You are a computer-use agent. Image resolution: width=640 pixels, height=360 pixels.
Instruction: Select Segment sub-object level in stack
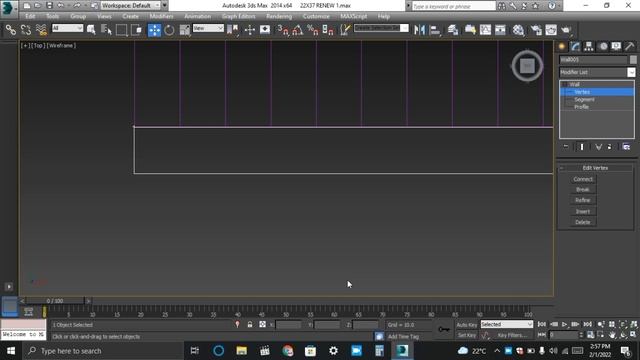click(584, 100)
